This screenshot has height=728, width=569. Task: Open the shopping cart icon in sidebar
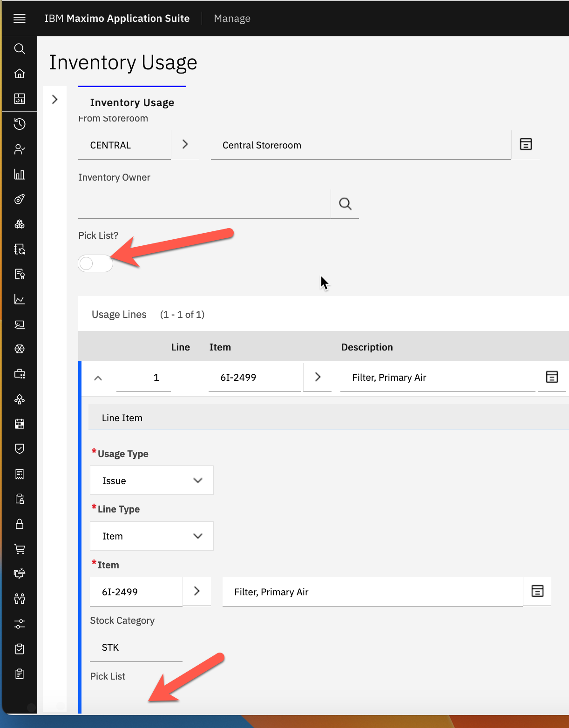pos(19,549)
